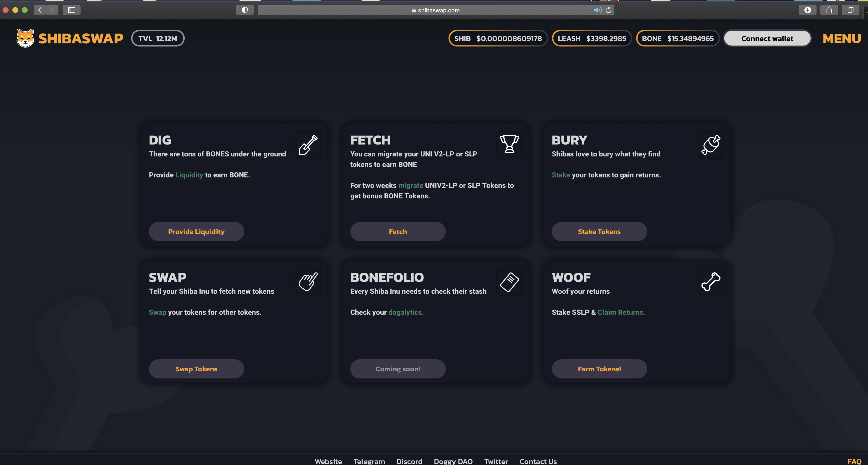Click the Provide Liquidity button
This screenshot has width=868, height=465.
(x=196, y=232)
